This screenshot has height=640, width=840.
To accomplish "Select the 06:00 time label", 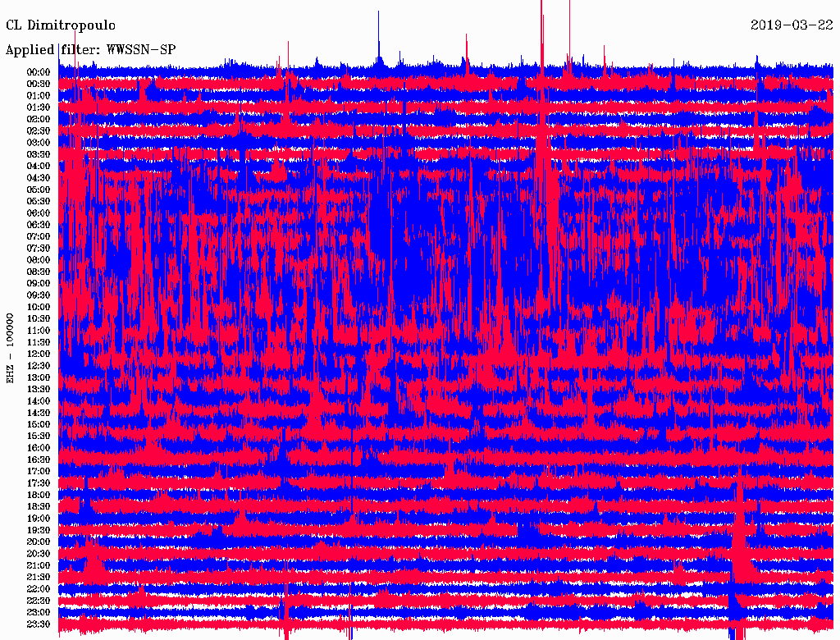I will [39, 213].
